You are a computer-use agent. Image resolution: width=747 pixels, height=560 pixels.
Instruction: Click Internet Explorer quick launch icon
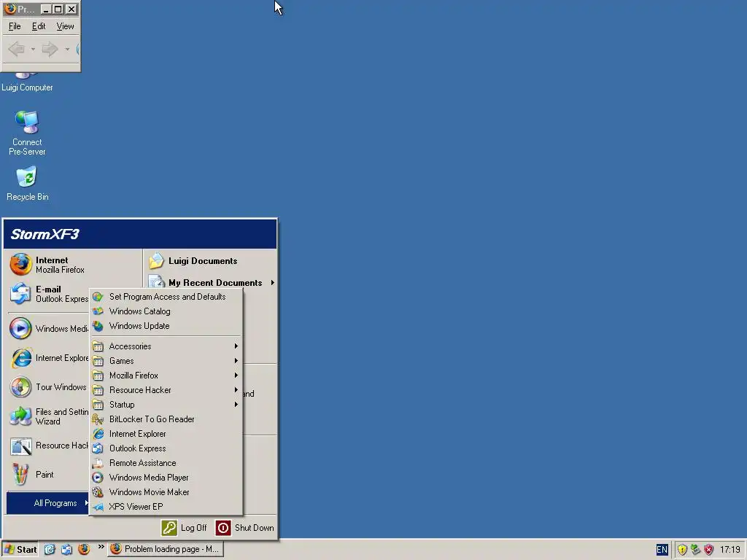(x=50, y=550)
